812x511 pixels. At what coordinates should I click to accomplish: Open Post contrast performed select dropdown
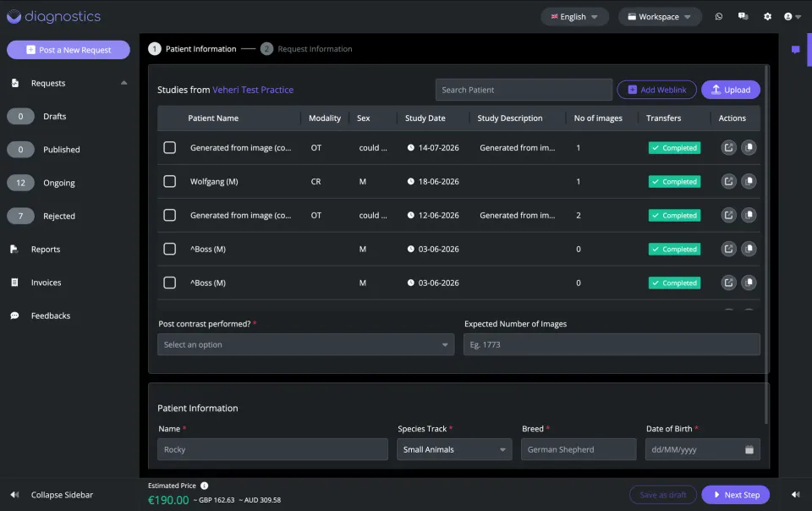point(305,344)
